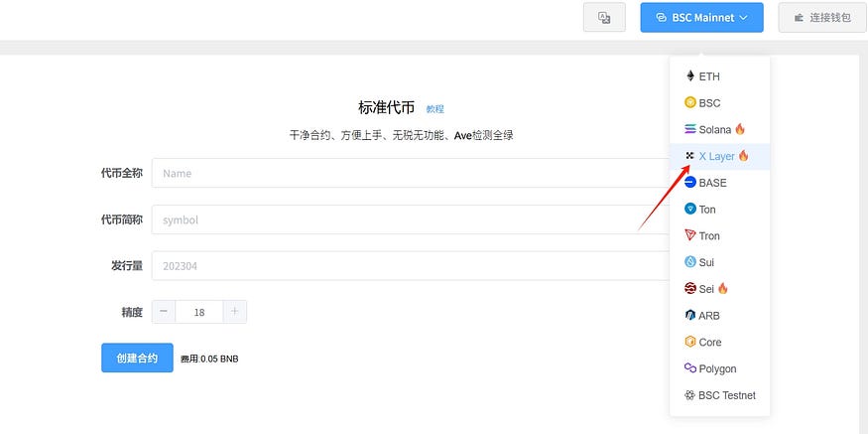The height and width of the screenshot is (434, 868).
Task: Click the fire icon next to Sei
Action: [722, 288]
